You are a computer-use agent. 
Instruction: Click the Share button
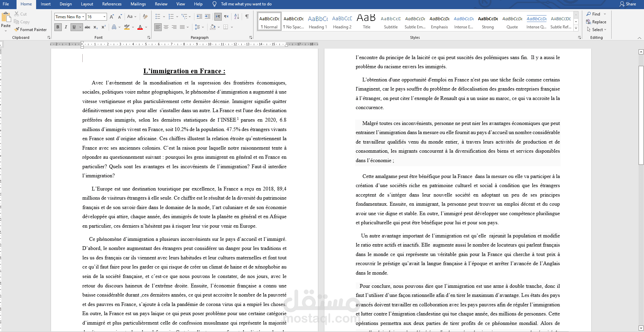tap(628, 4)
